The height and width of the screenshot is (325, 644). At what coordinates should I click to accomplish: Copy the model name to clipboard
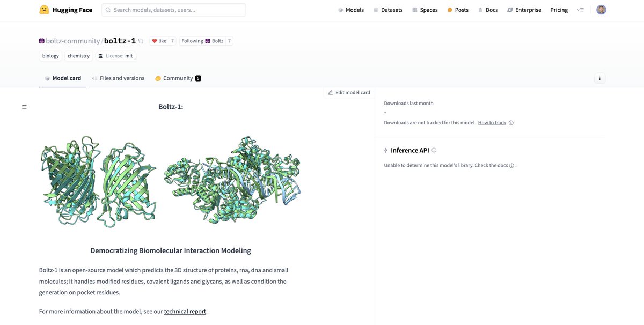[x=141, y=41]
